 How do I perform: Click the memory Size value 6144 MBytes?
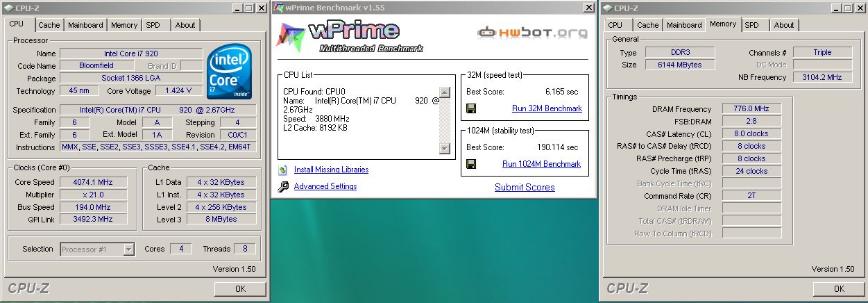click(x=679, y=65)
